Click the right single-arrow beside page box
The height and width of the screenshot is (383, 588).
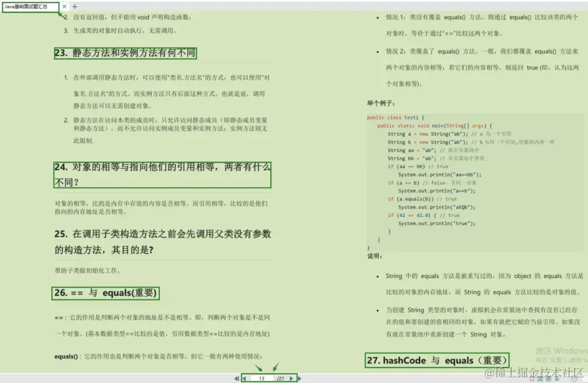(x=292, y=378)
